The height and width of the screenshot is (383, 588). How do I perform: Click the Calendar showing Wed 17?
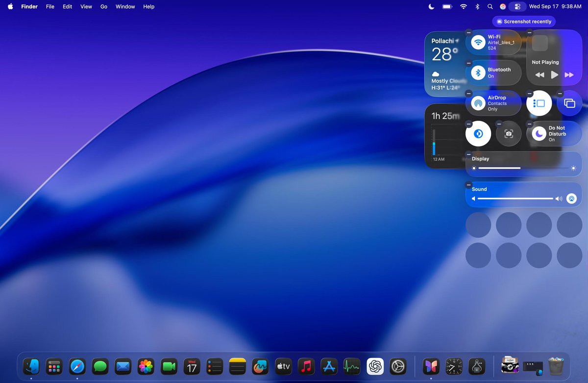coord(192,366)
